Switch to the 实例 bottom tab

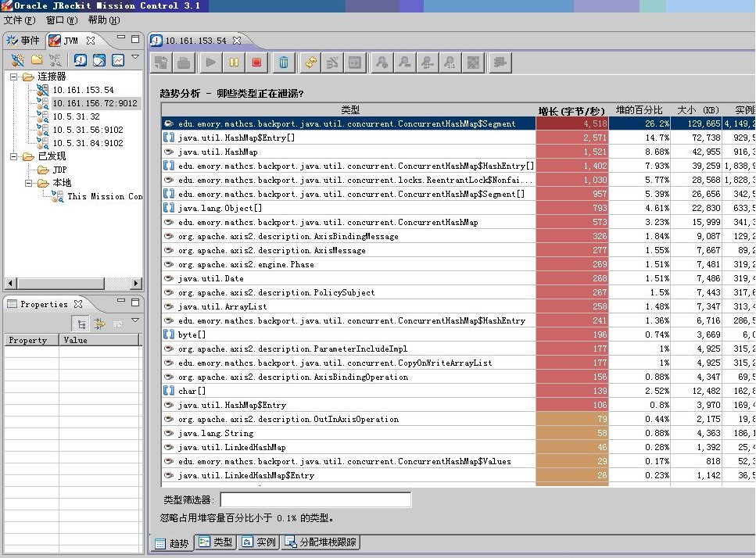[260, 542]
